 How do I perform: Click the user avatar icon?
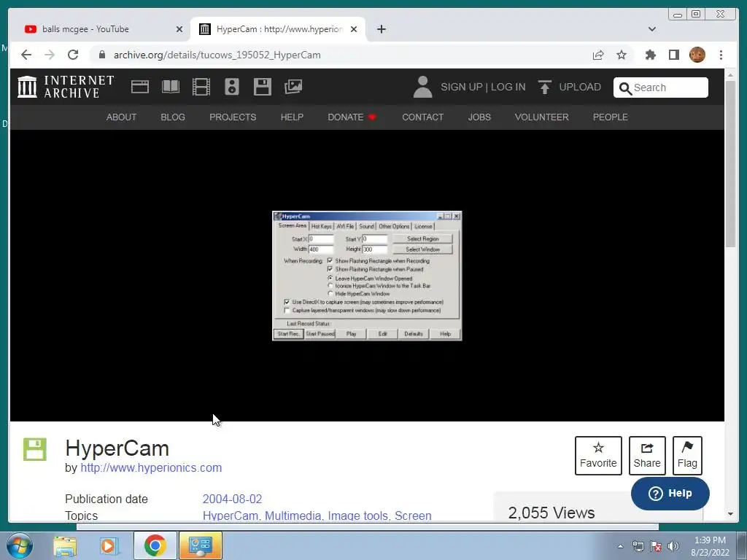[422, 87]
